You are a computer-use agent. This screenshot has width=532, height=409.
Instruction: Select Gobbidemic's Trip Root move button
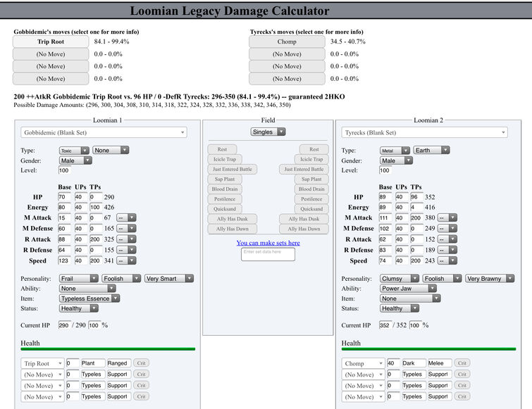coord(51,42)
